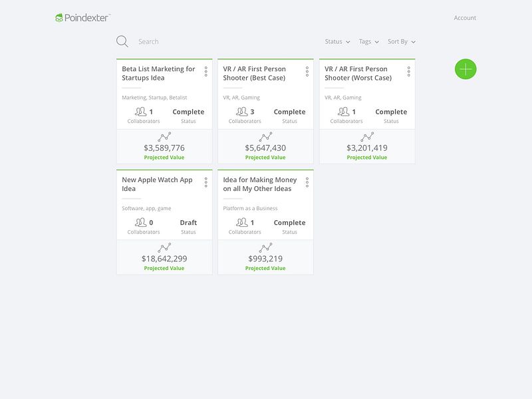Click Complete status on Beta List Marketing card

188,112
